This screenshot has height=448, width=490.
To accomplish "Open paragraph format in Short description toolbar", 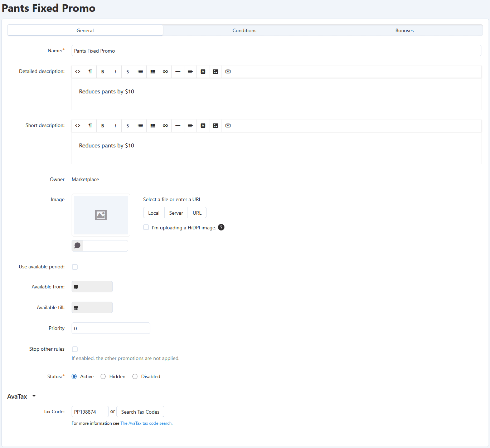I will coord(90,126).
